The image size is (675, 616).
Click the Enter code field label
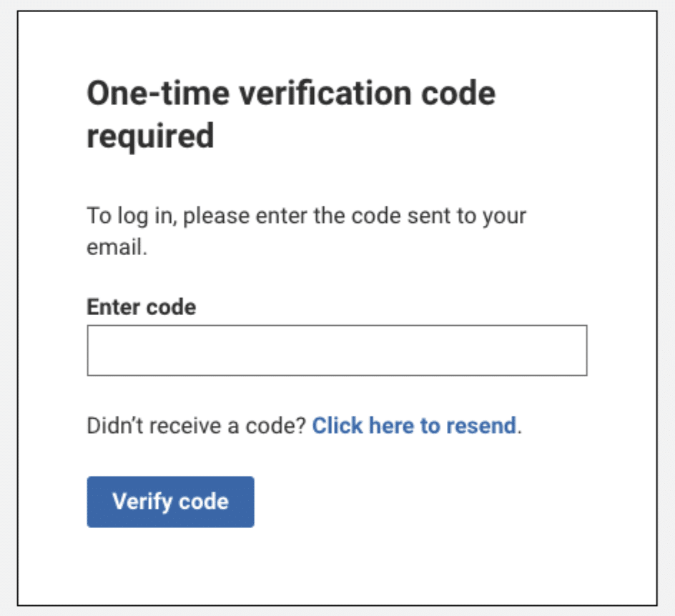click(141, 307)
